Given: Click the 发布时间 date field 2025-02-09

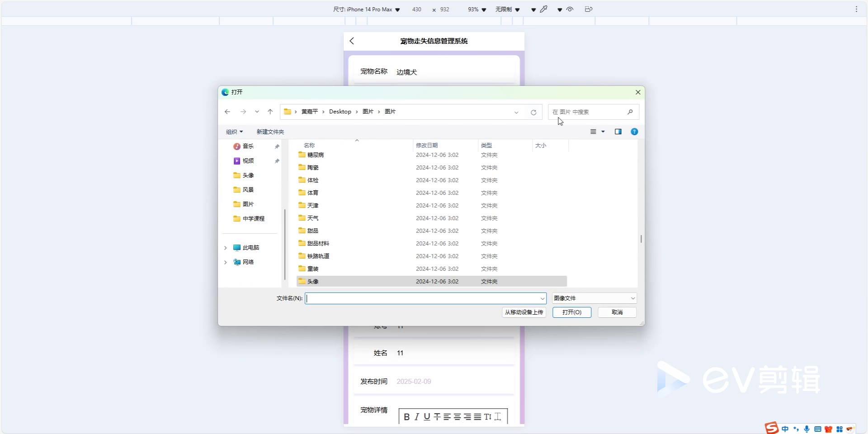Looking at the screenshot, I should click(x=414, y=382).
